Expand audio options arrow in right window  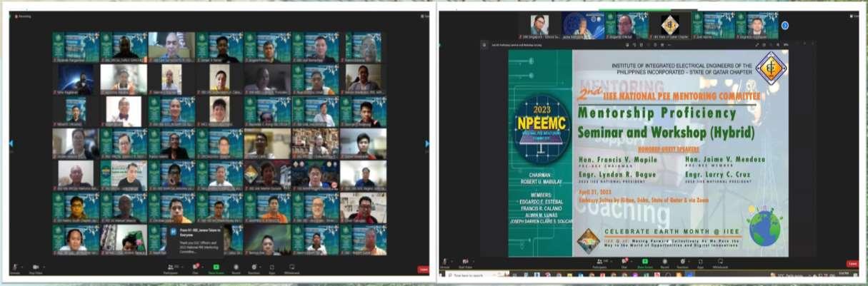click(451, 261)
